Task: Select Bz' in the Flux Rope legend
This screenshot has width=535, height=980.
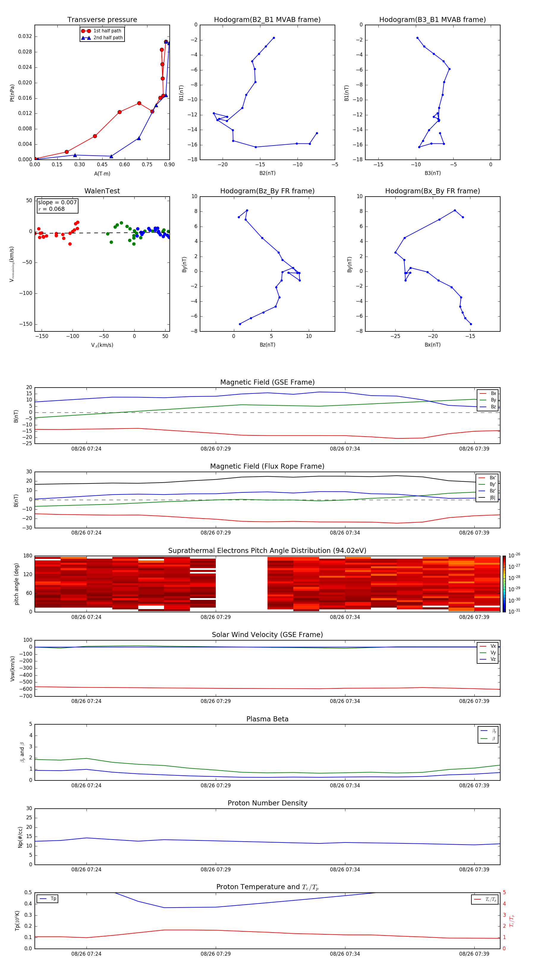Action: 487,491
